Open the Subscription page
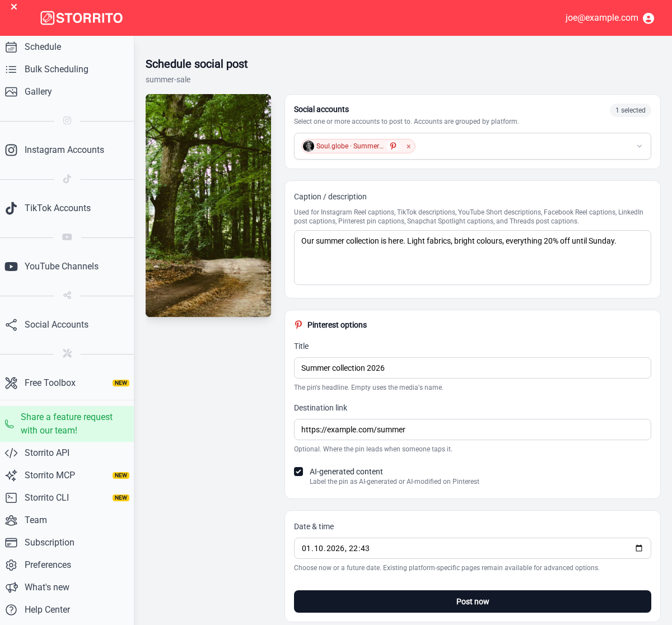 point(67,543)
